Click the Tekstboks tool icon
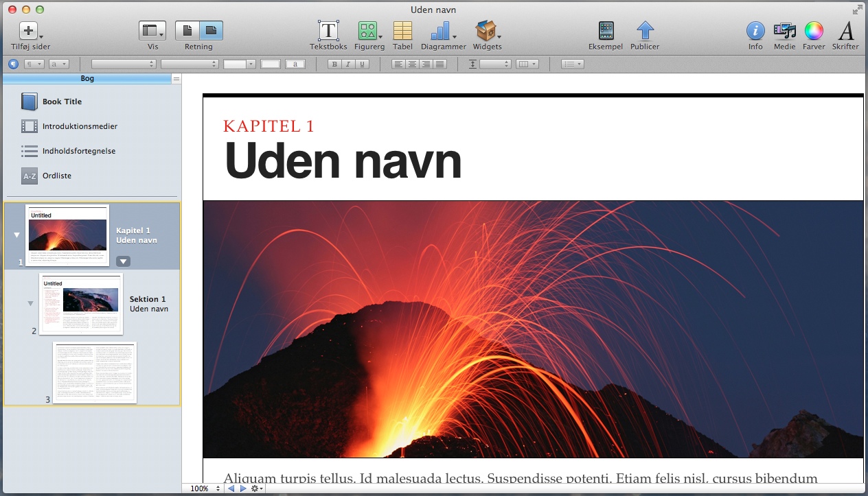 coord(328,31)
